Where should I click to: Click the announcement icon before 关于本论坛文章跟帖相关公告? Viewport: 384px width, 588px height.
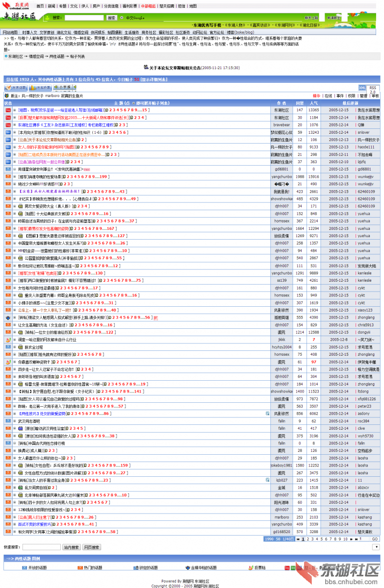pos(146,67)
